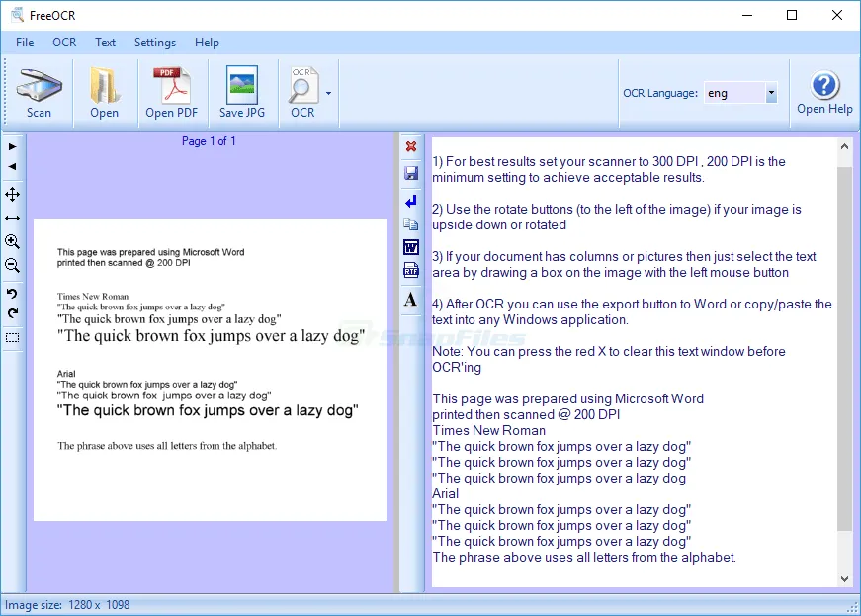
Task: Click the "Page 1 of 1" indicator
Action: click(x=209, y=141)
